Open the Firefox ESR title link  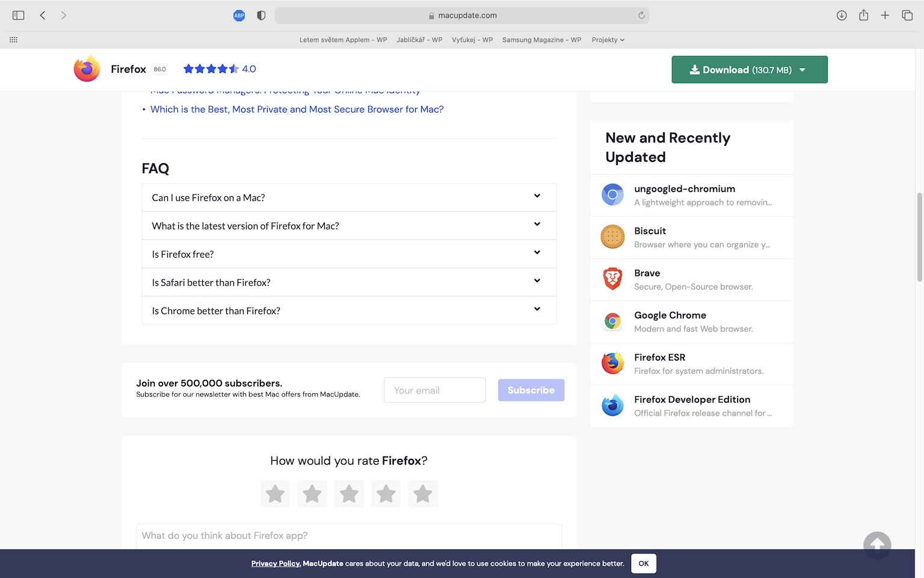(x=660, y=357)
